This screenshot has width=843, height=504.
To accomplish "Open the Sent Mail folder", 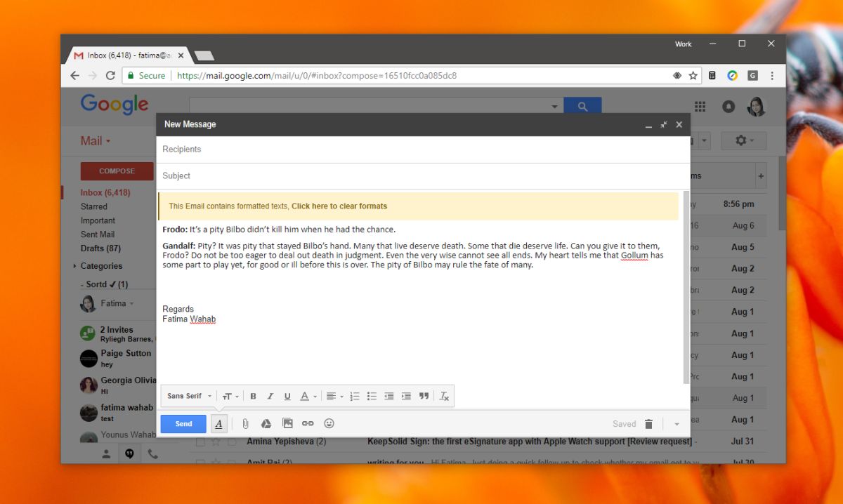I will pos(98,234).
